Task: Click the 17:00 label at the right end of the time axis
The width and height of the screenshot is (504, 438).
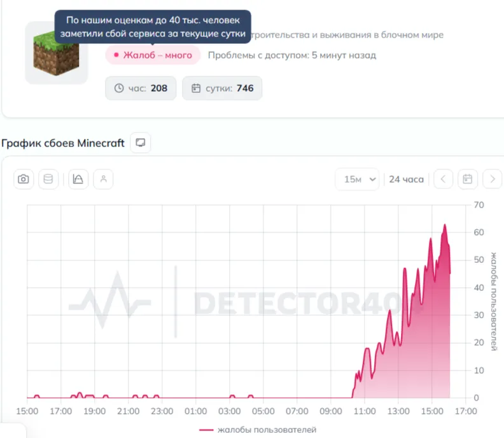Action: 466,411
